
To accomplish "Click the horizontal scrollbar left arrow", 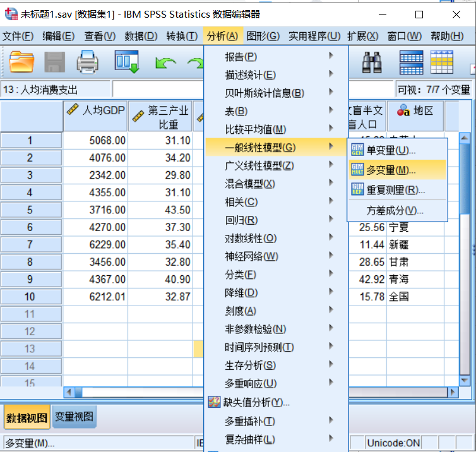I will point(69,392).
